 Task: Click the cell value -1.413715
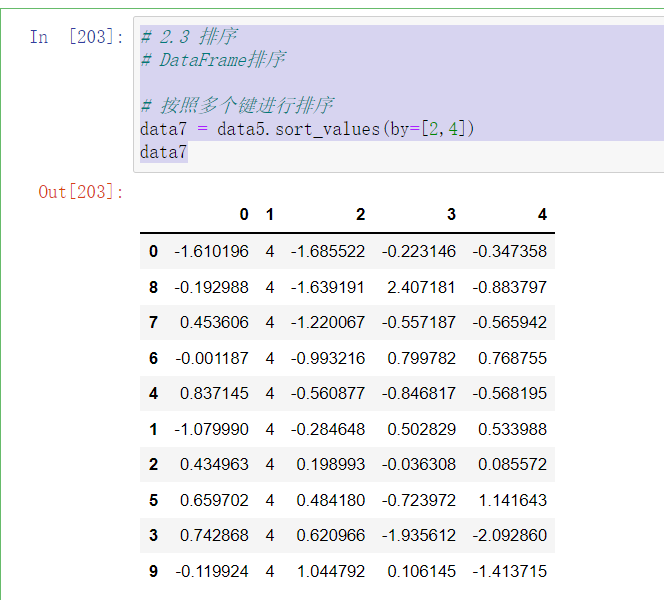[510, 571]
